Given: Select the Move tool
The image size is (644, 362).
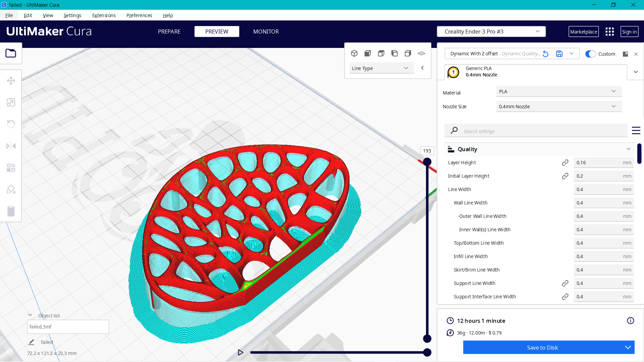Looking at the screenshot, I should point(11,80).
